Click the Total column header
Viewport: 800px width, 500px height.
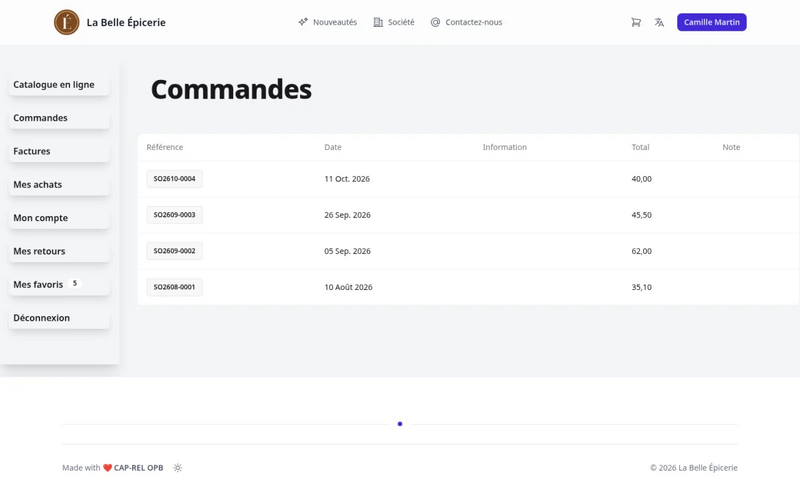(x=640, y=147)
